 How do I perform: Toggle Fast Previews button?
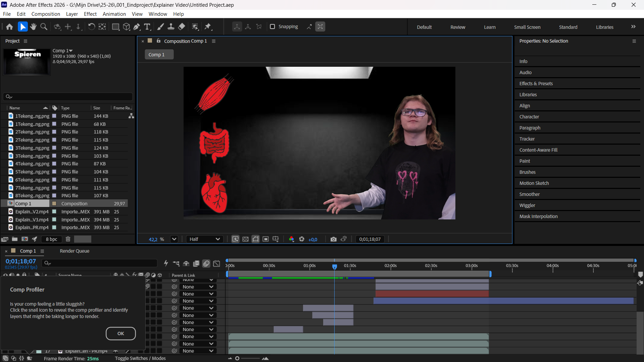235,239
